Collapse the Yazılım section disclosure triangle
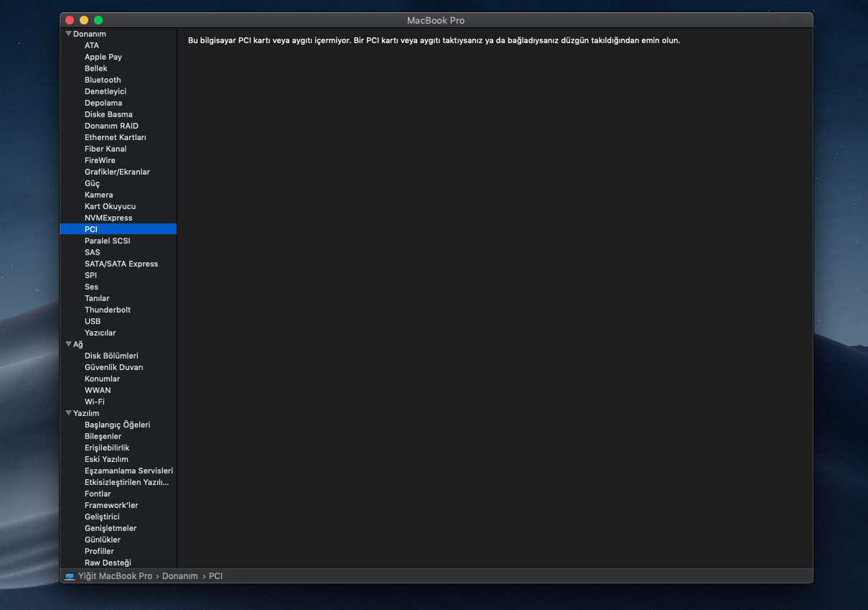Image resolution: width=868 pixels, height=610 pixels. click(68, 413)
